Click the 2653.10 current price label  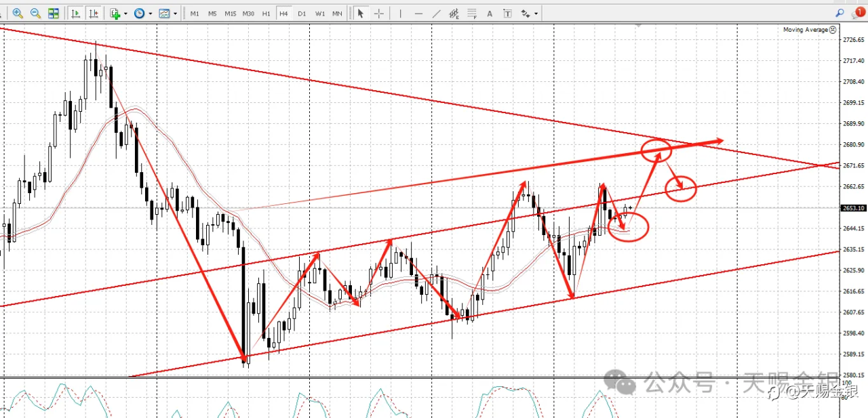coord(854,208)
